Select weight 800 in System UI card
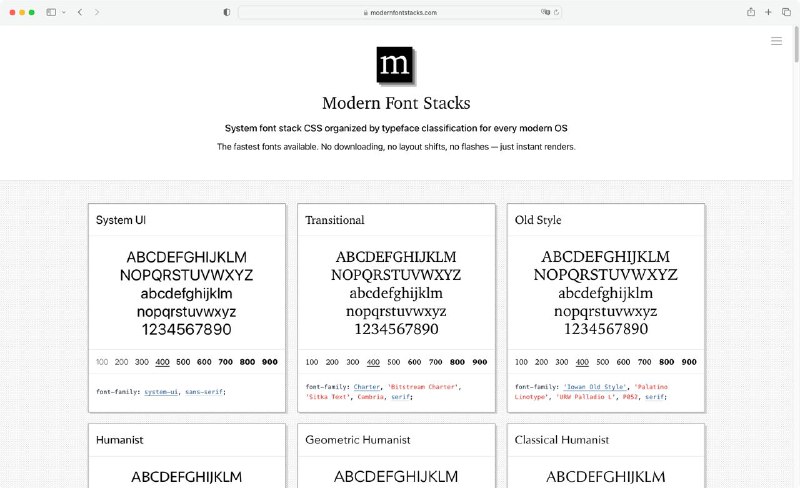The image size is (800, 488). click(x=247, y=362)
